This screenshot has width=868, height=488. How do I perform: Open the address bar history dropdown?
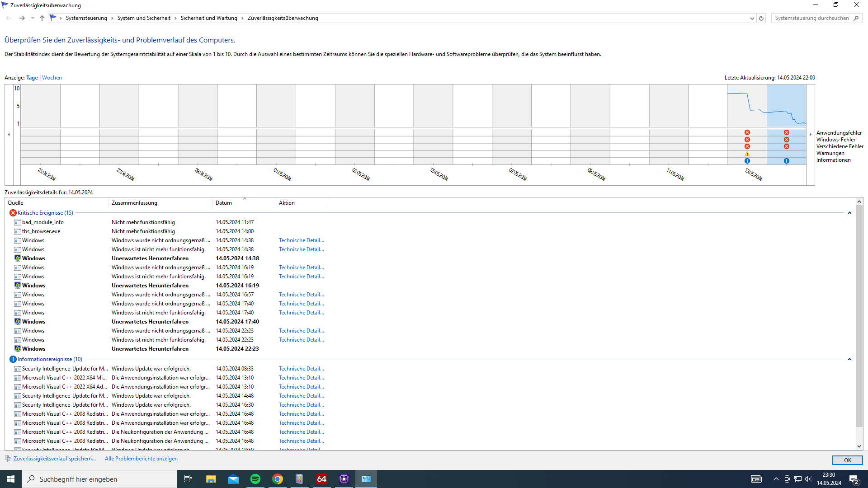[x=752, y=19]
